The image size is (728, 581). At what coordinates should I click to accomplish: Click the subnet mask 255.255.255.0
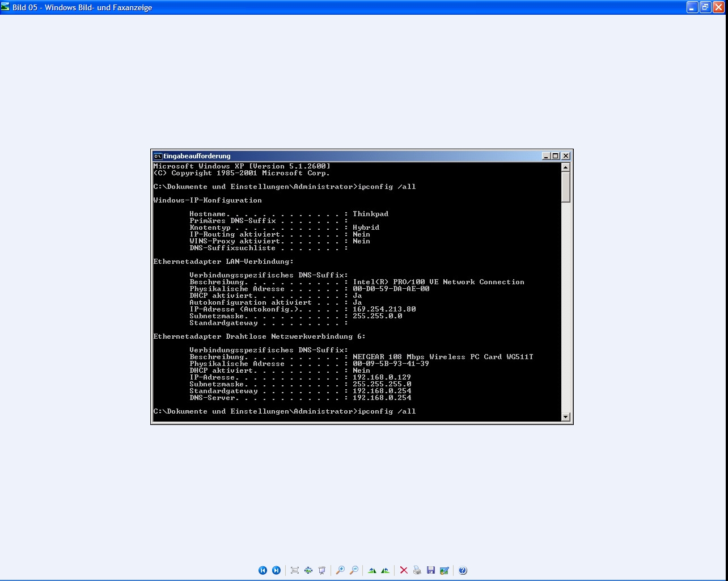coord(382,384)
